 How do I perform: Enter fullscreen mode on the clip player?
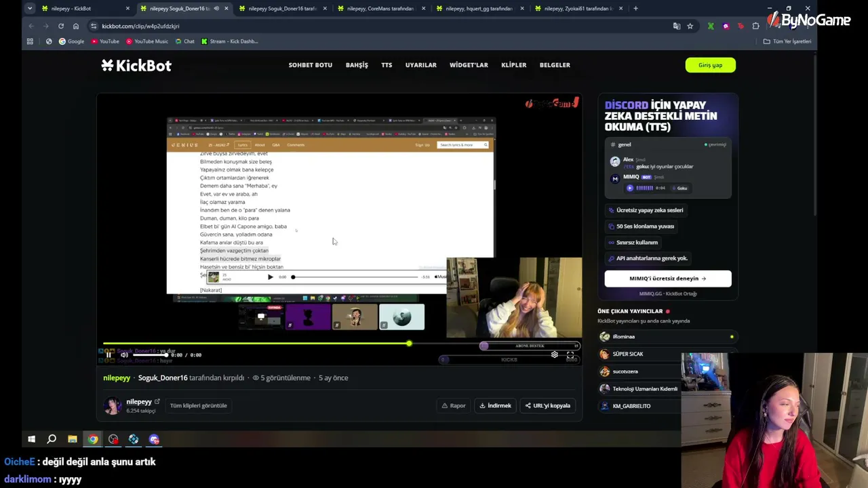570,354
